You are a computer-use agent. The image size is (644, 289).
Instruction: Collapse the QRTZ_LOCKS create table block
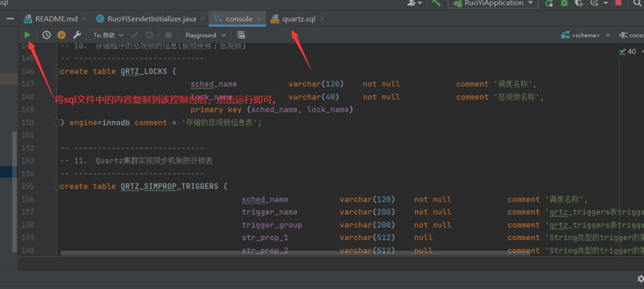click(57, 72)
